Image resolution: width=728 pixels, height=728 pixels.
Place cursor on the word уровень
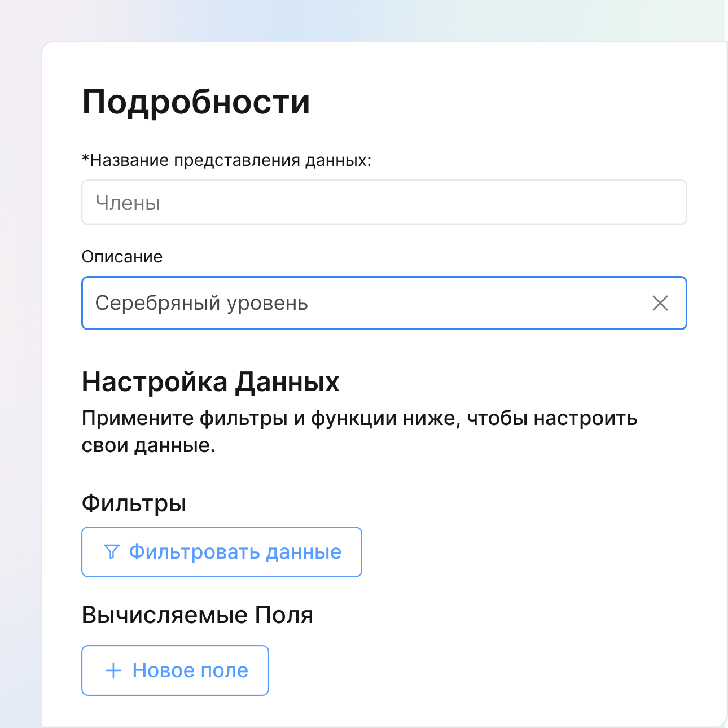tap(267, 303)
